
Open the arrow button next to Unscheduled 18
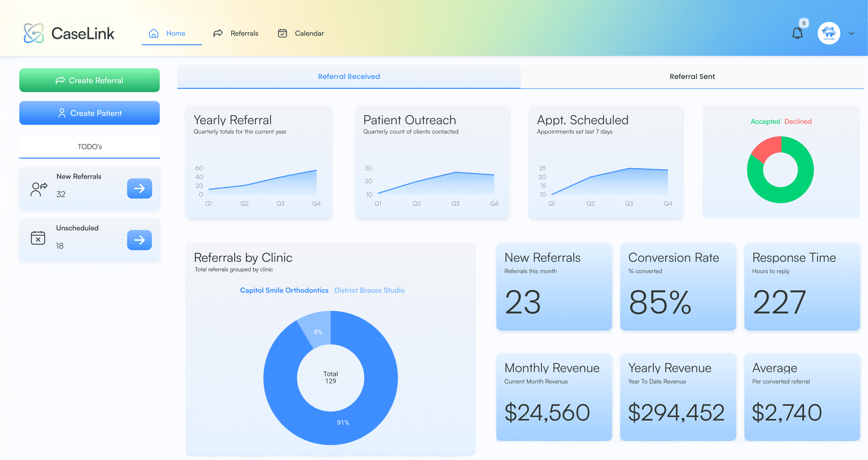(139, 240)
